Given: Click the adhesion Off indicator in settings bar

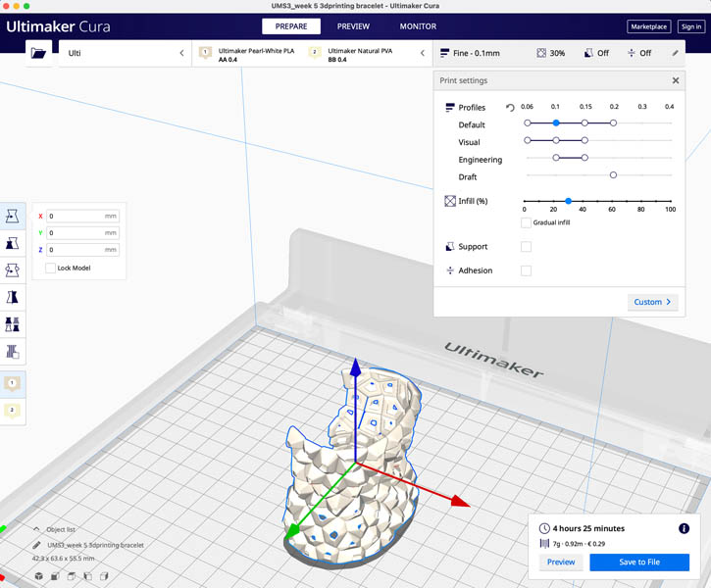Looking at the screenshot, I should 639,53.
